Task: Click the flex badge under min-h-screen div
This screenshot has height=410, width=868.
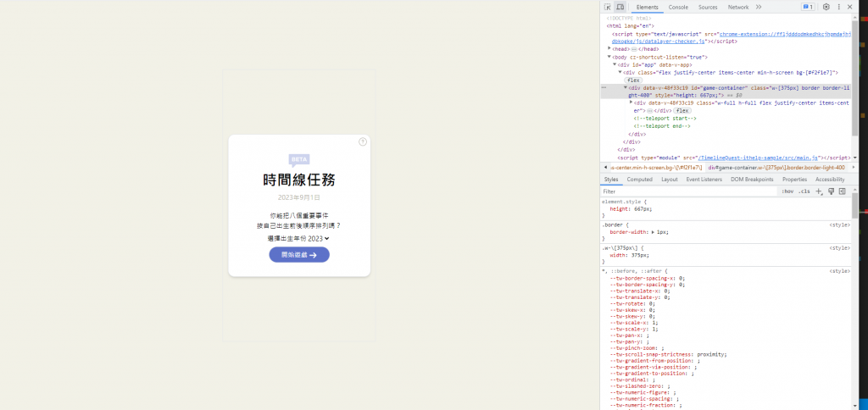Action: 633,80
